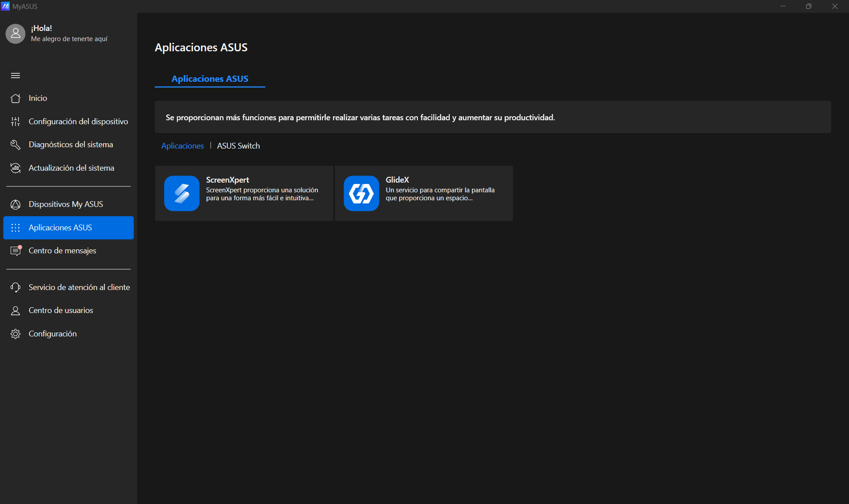
Task: Open Centro de mensajes
Action: [x=69, y=251]
